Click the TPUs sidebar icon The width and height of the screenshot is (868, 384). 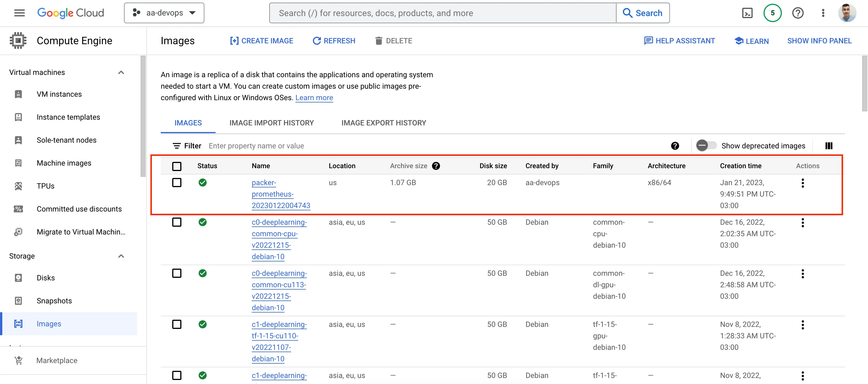click(18, 186)
